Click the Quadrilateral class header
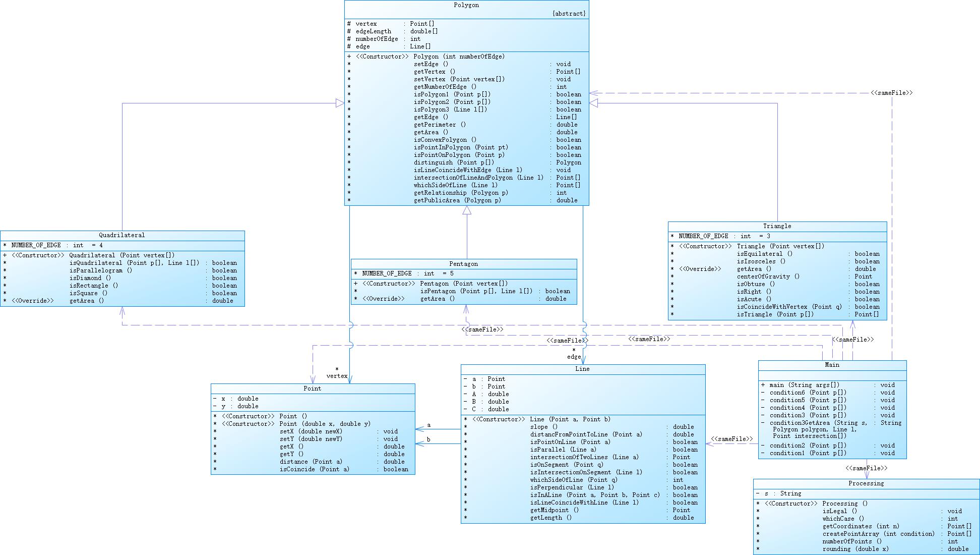Screen dimensions: 980x555 (x=121, y=235)
